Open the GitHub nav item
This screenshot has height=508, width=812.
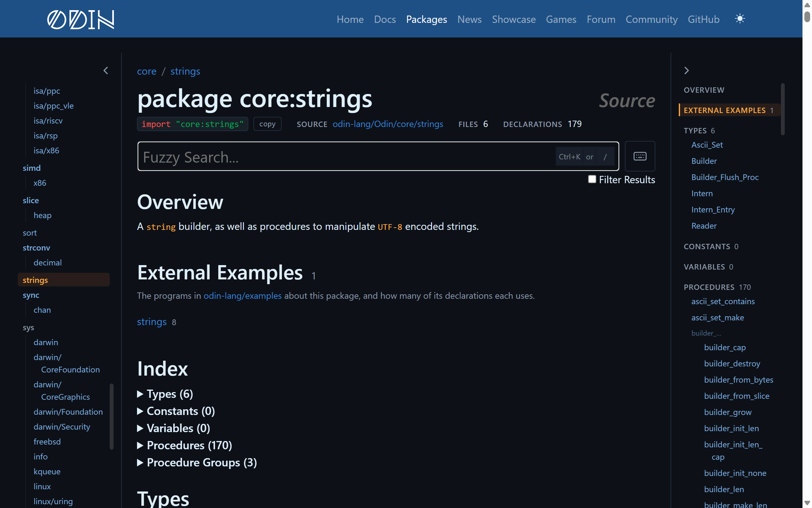(704, 19)
